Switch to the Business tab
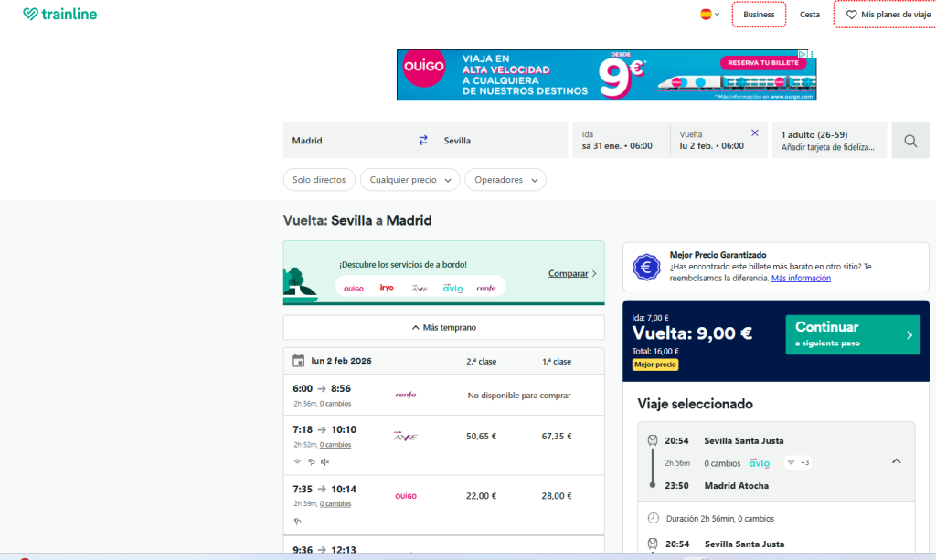 point(759,15)
